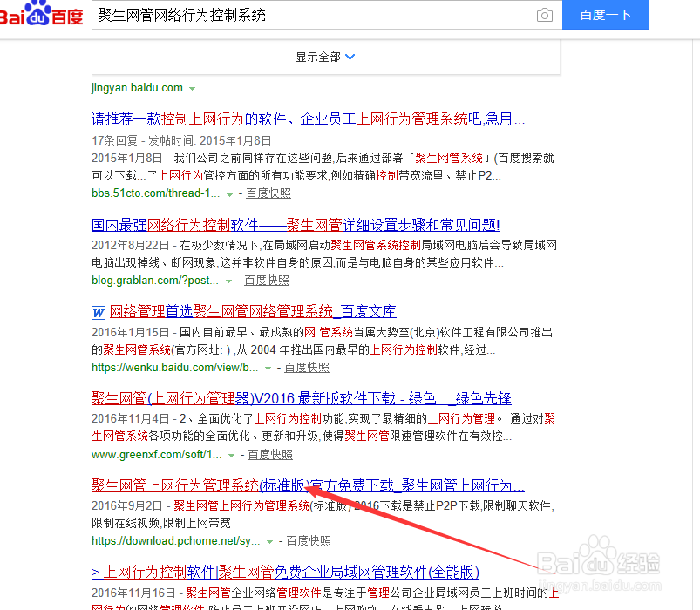Open dropdown arrow beside bbs.51cto.com
The image size is (700, 610).
click(229, 194)
